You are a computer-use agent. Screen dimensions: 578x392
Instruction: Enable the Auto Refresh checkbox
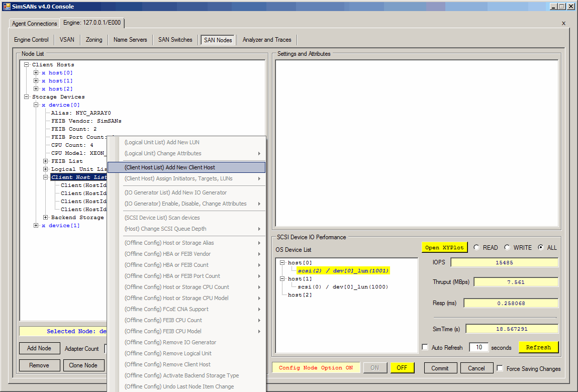[x=425, y=347]
